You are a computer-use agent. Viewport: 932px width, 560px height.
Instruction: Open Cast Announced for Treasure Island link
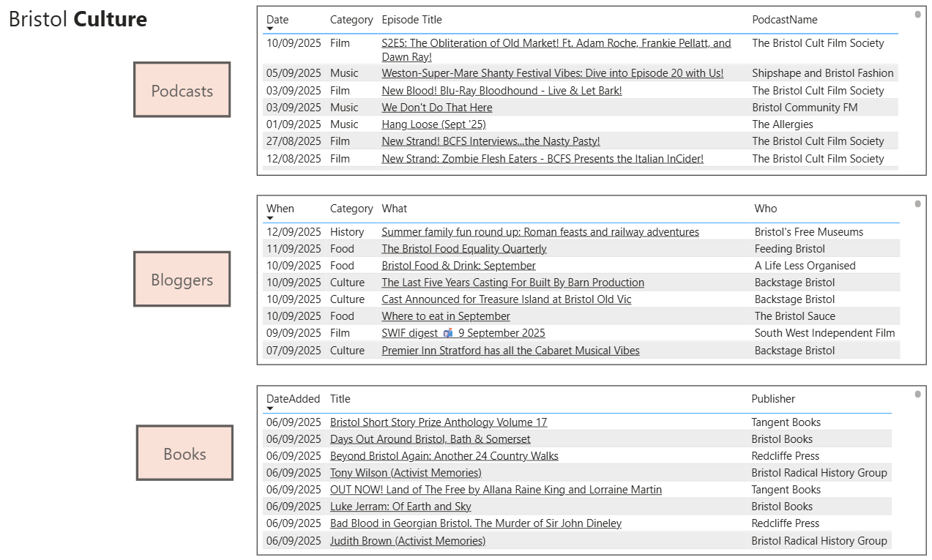pos(507,299)
